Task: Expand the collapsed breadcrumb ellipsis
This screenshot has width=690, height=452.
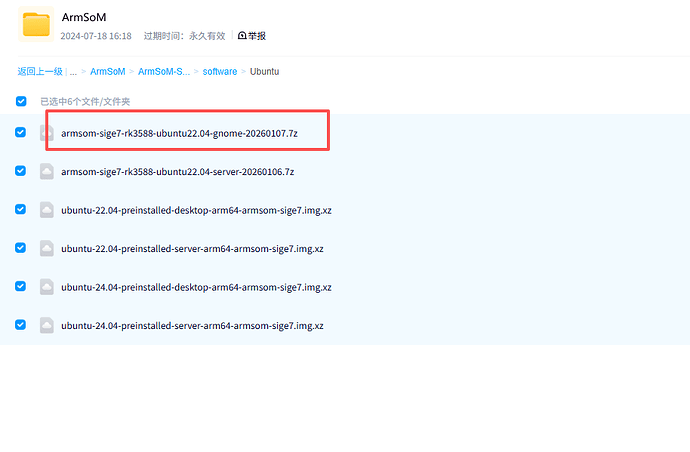Action: [73, 72]
